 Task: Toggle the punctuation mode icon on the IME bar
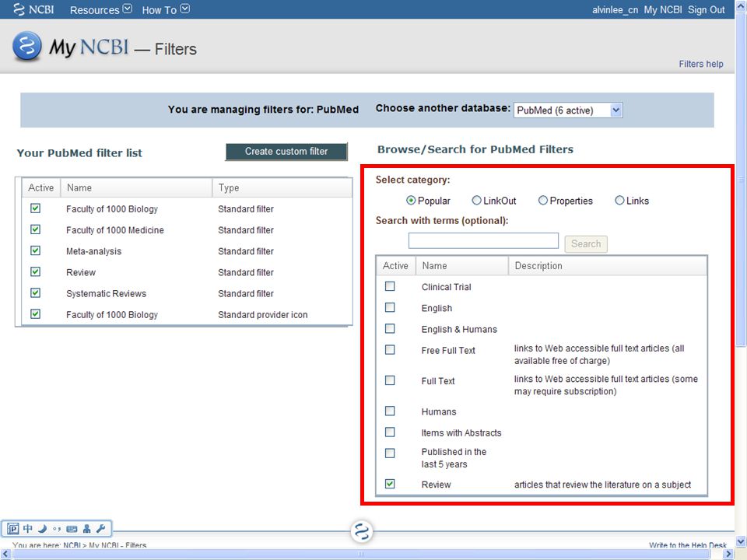[x=57, y=529]
